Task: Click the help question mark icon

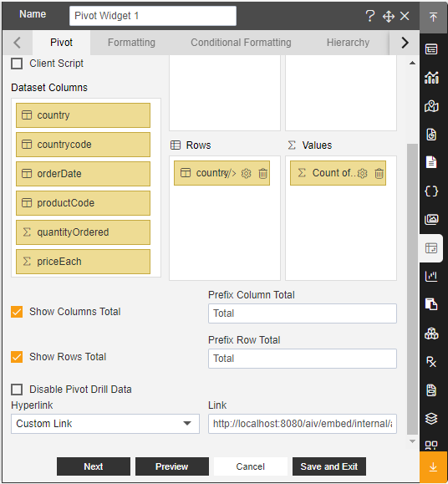Action: point(370,16)
